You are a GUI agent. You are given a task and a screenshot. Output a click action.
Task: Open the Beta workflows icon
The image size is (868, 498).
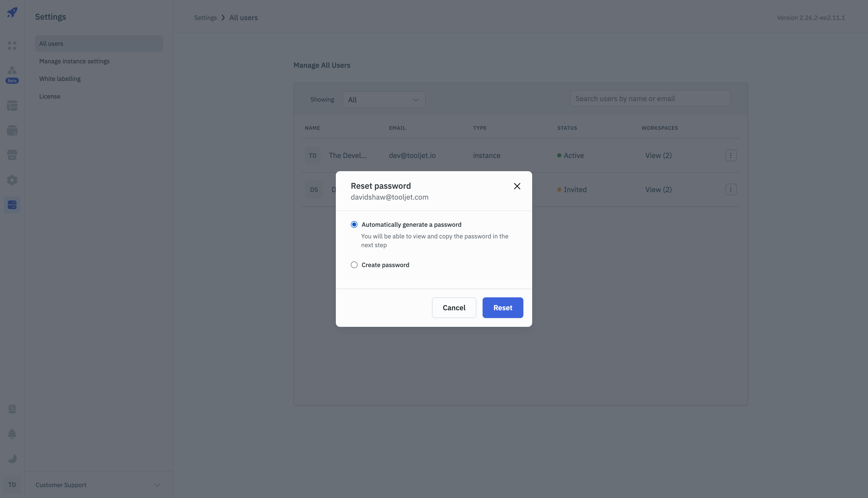(12, 71)
